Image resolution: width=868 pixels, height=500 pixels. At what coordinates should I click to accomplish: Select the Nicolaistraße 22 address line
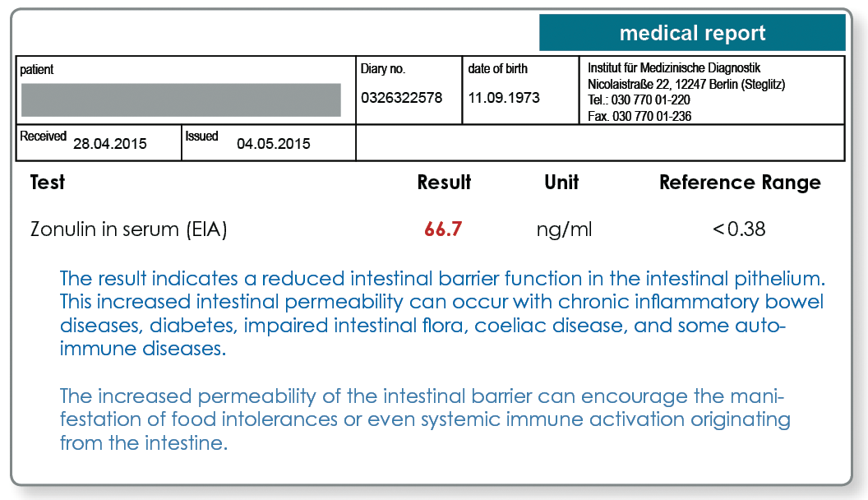tap(686, 84)
